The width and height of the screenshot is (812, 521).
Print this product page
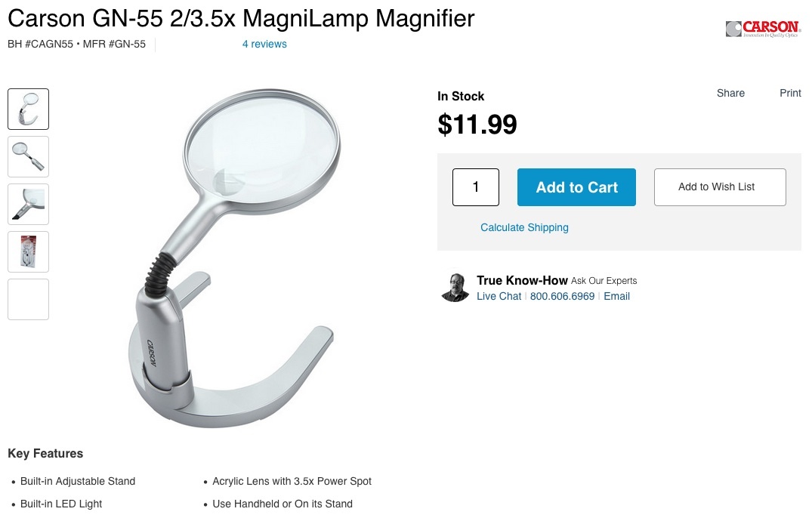pos(790,93)
